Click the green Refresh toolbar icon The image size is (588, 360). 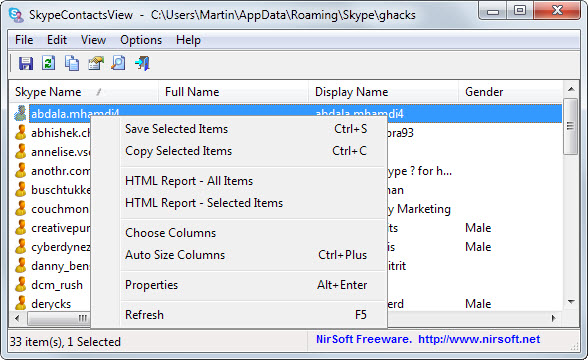(49, 63)
